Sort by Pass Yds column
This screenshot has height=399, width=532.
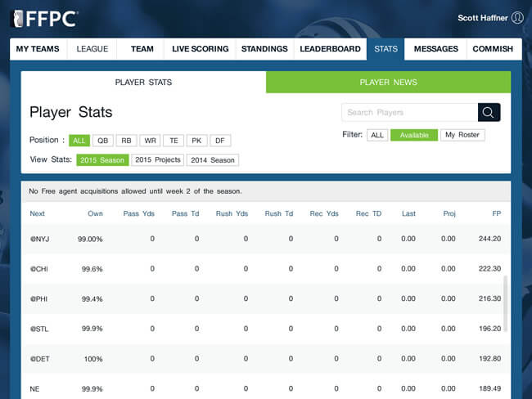point(139,213)
